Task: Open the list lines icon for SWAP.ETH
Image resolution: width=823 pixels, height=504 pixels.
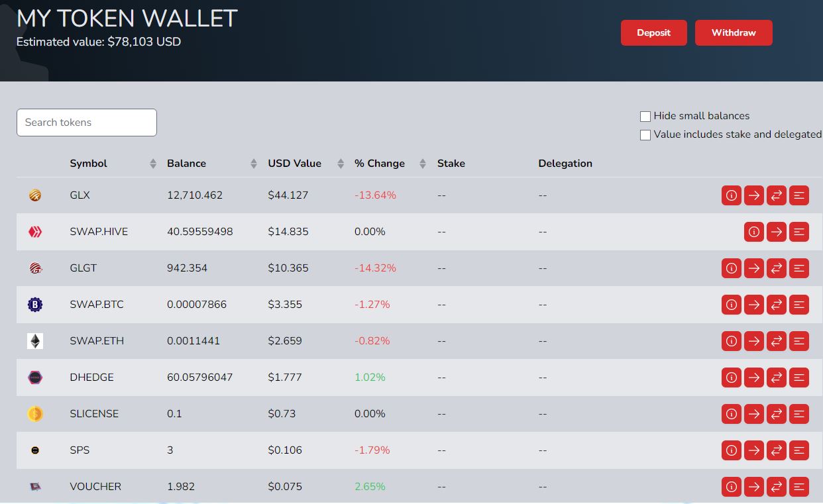Action: 799,341
